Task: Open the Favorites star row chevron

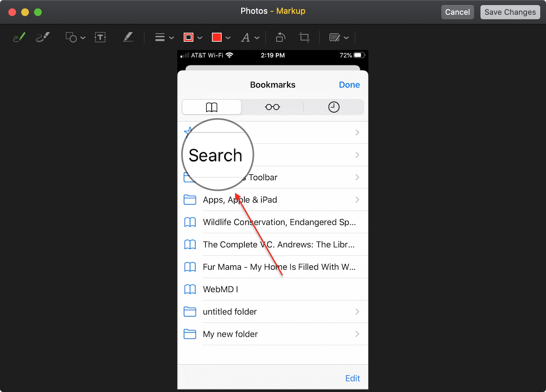Action: 357,132
